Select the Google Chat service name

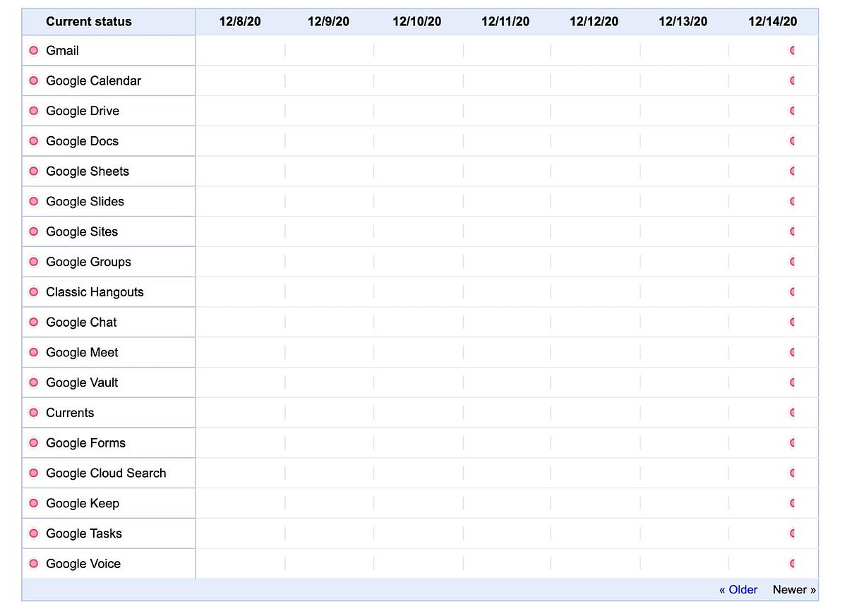click(x=81, y=322)
